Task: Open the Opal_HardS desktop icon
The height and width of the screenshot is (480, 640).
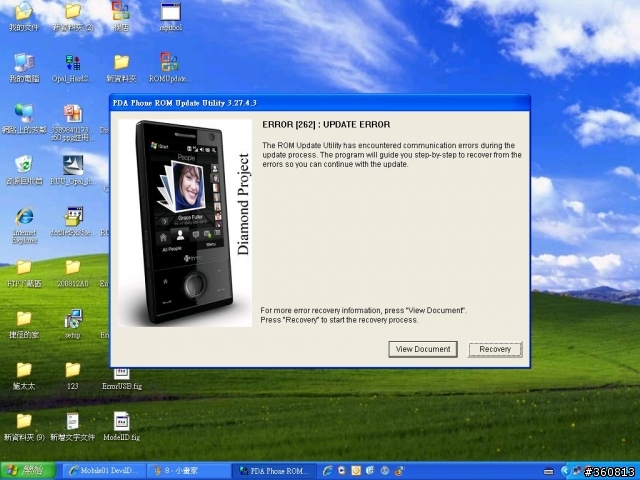Action: (x=72, y=63)
